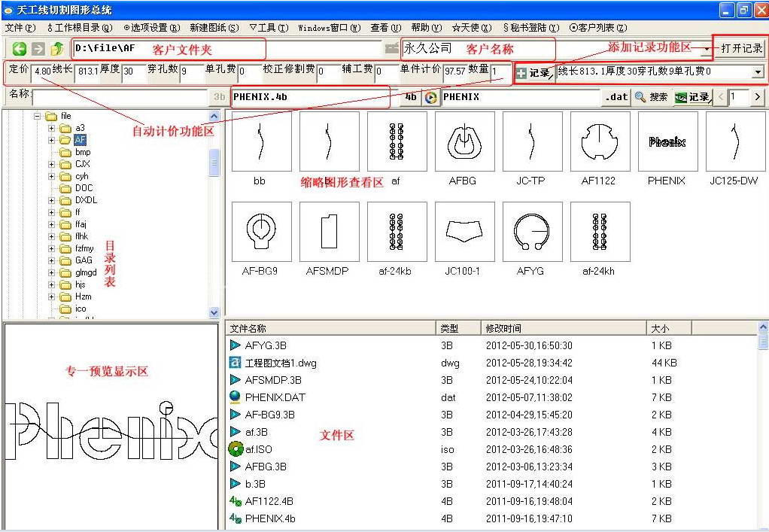
Task: Select the bmp folder in tree
Action: 83,153
